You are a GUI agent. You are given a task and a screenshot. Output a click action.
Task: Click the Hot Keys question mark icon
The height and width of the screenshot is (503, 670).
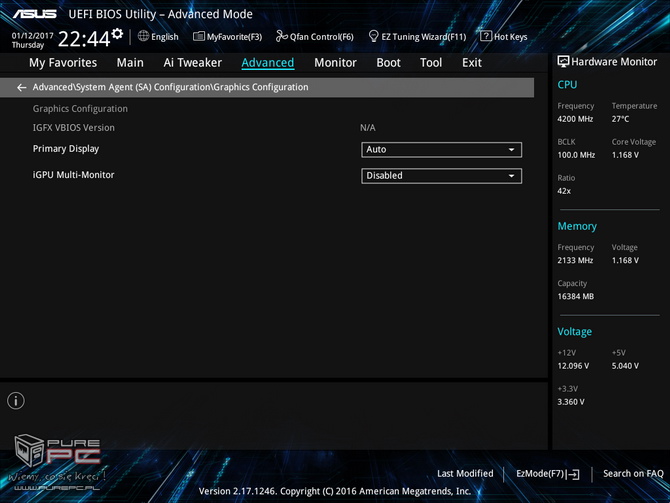pyautogui.click(x=486, y=36)
